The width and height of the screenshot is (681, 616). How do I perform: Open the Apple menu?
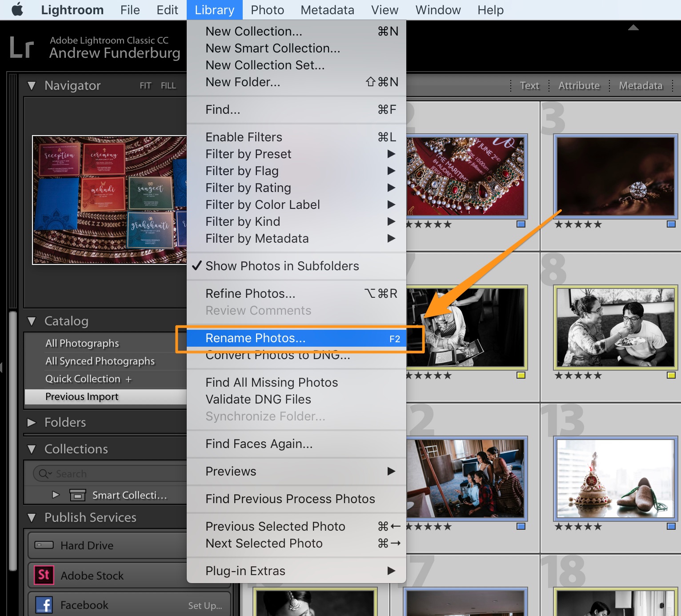pyautogui.click(x=17, y=9)
